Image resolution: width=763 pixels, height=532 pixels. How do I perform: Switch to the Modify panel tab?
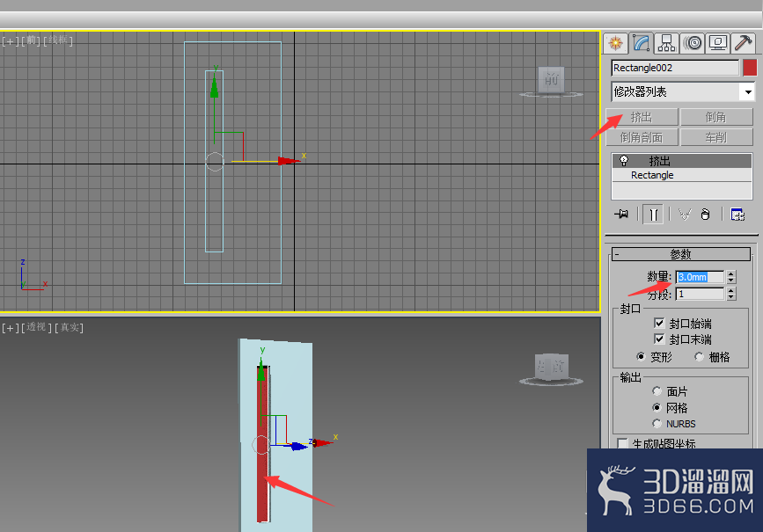641,43
